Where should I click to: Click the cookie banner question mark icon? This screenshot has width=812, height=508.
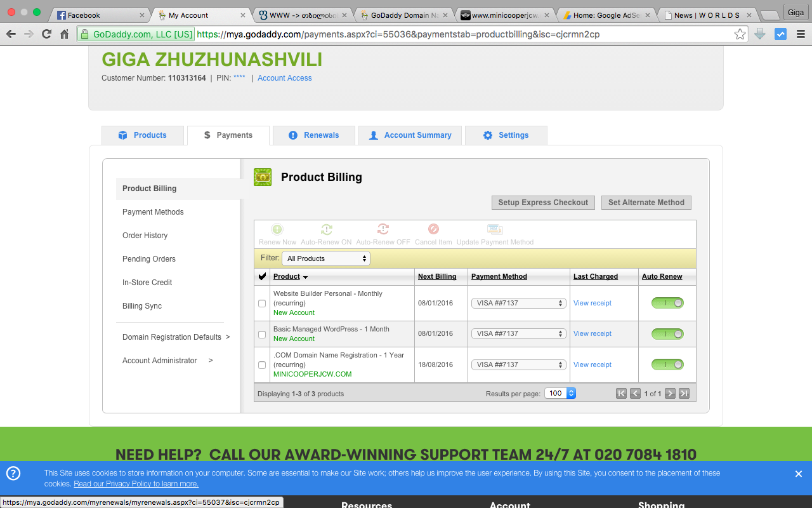(x=13, y=473)
